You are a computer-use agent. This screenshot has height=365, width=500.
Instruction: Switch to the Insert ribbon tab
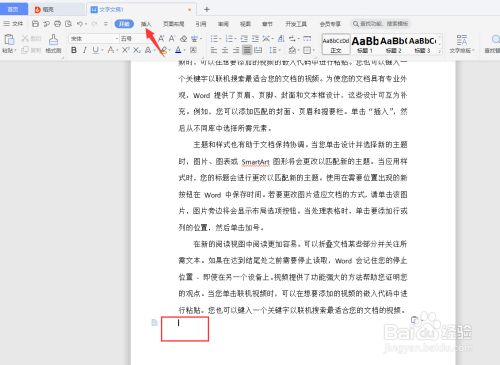(x=146, y=24)
